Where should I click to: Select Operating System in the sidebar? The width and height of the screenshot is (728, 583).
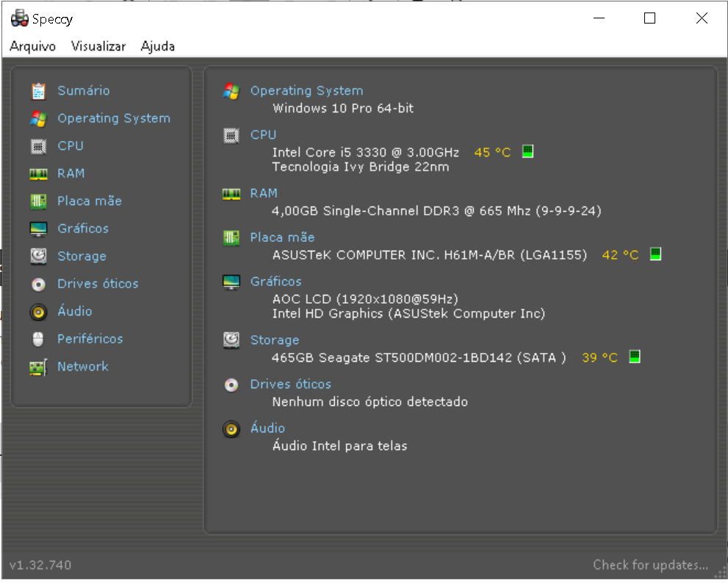(x=114, y=118)
